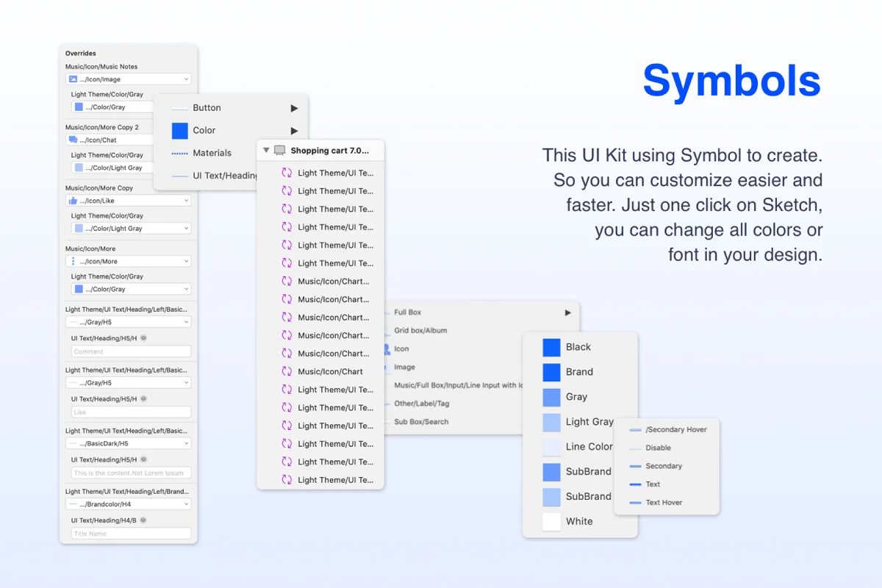Click the vertical dots icon beside .../Icon/More
This screenshot has height=588, width=882.
point(73,262)
